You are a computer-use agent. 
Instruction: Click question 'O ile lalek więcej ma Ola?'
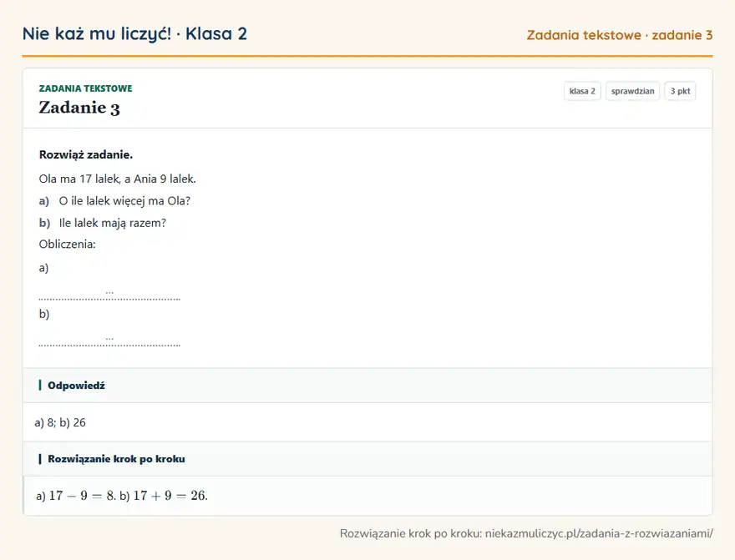124,201
